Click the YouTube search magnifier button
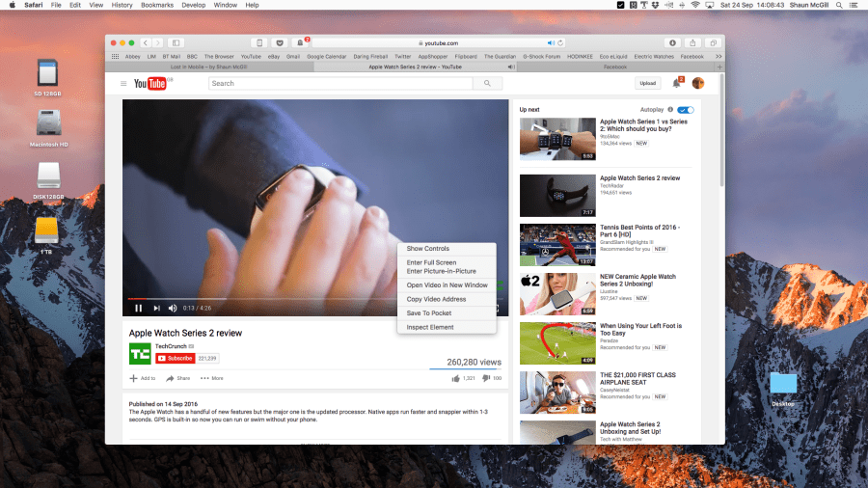The width and height of the screenshot is (868, 488). click(x=487, y=84)
